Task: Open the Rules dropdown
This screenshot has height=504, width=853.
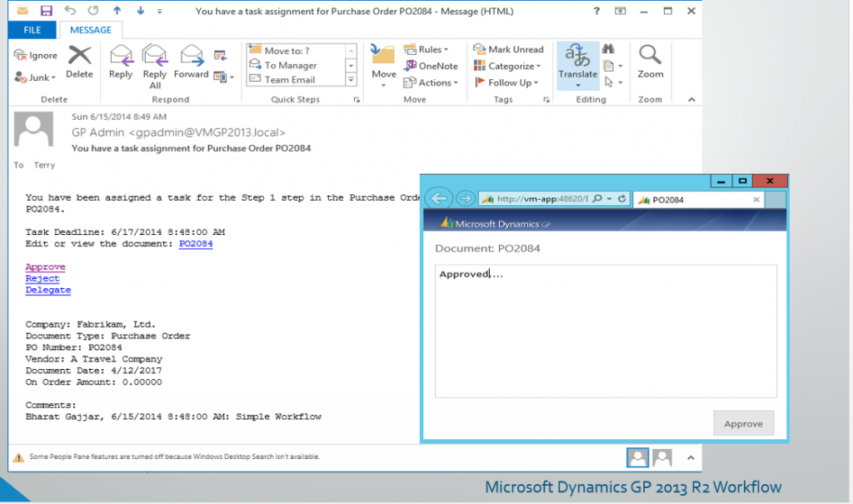Action: point(426,49)
